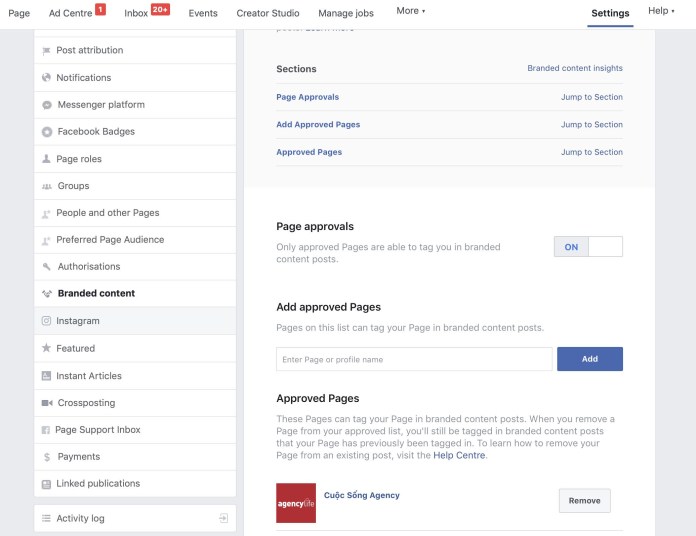696x536 pixels.
Task: Click the Instagram camera icon
Action: point(46,321)
